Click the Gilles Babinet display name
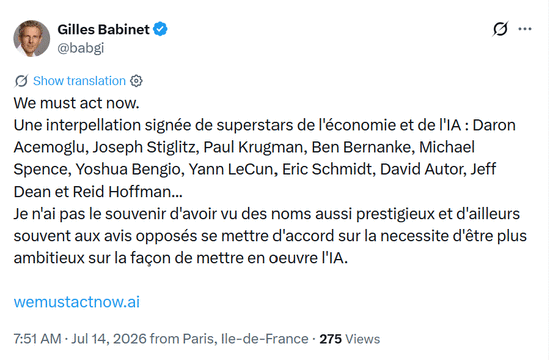Screen dimensions: 550x360 [x=103, y=29]
